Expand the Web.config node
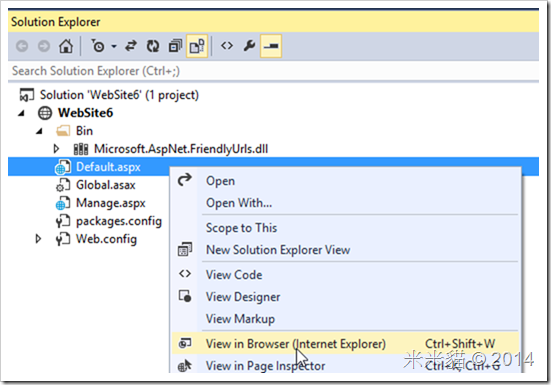This screenshot has height=385, width=551. tap(38, 239)
